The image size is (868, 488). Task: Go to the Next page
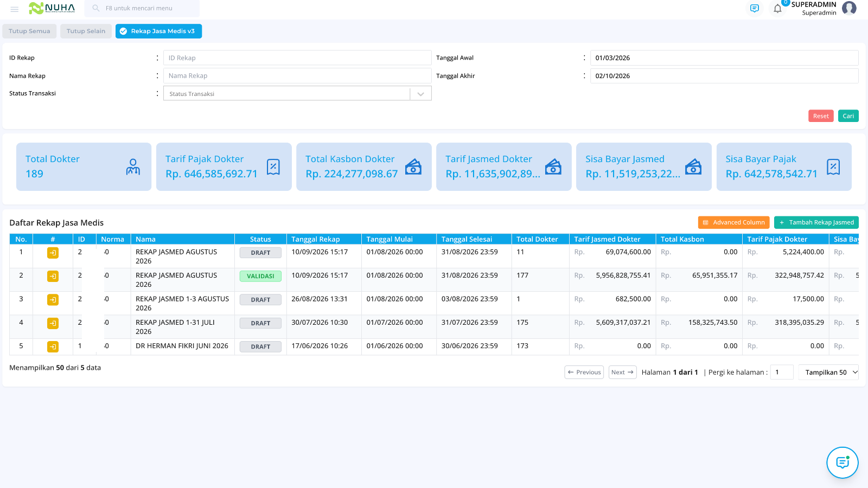622,373
